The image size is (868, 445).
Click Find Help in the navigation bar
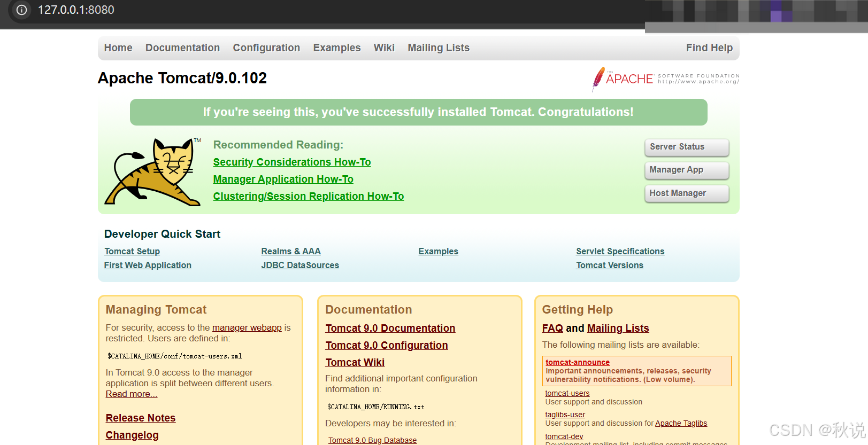[709, 48]
